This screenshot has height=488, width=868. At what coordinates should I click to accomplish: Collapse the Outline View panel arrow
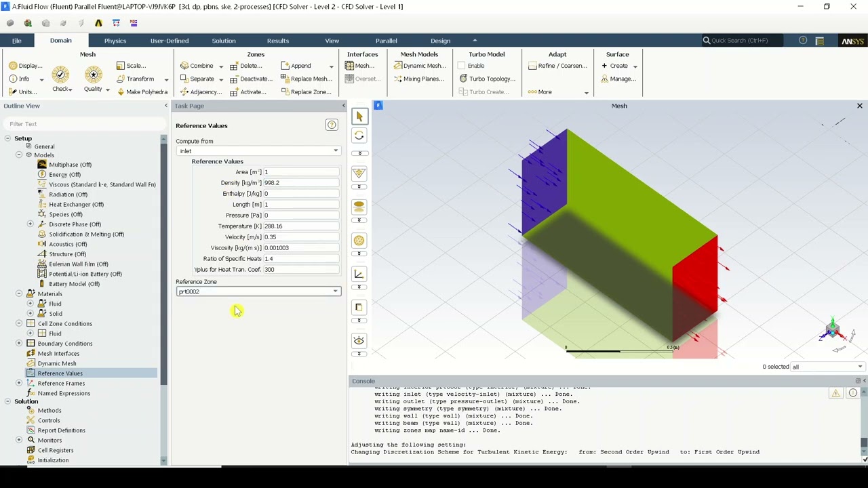[x=166, y=106]
